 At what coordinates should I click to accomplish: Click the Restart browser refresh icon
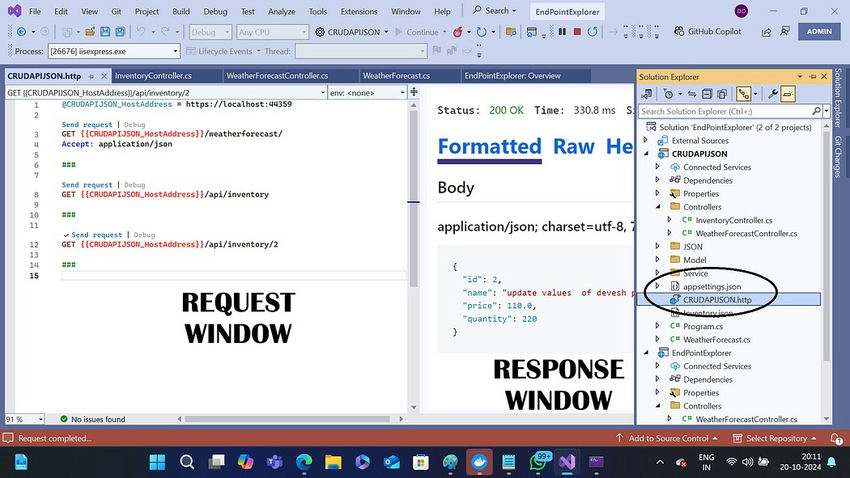[481, 32]
